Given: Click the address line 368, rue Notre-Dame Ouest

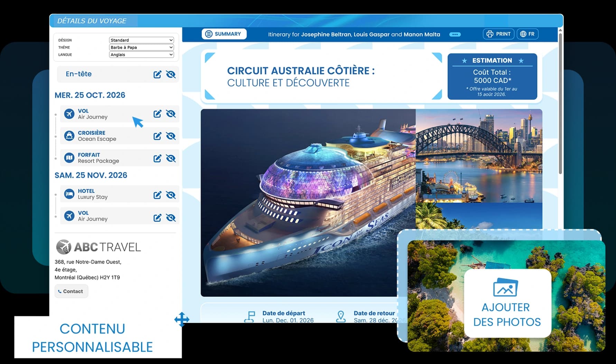Looking at the screenshot, I should (88, 262).
